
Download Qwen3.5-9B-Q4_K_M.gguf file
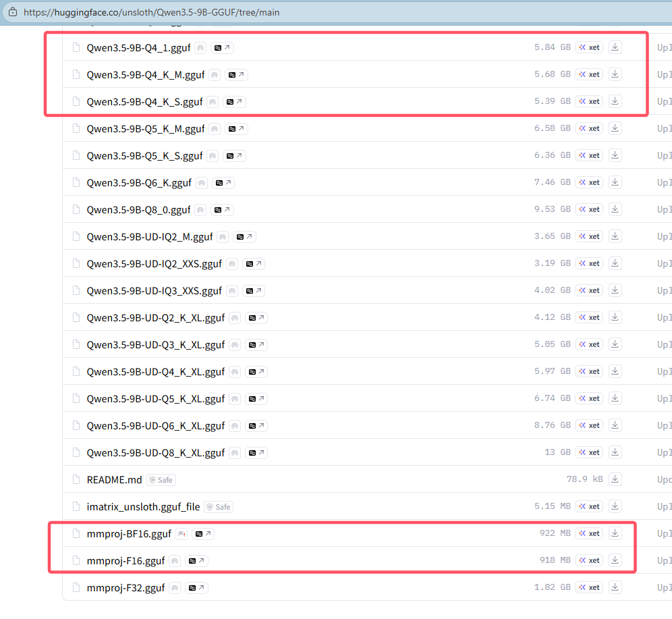click(x=615, y=74)
